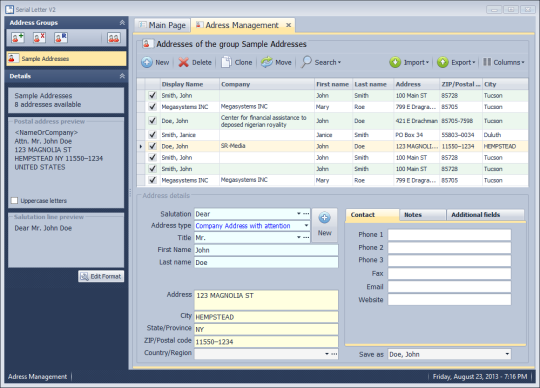Click the Website input field
The width and height of the screenshot is (540, 388).
(449, 300)
